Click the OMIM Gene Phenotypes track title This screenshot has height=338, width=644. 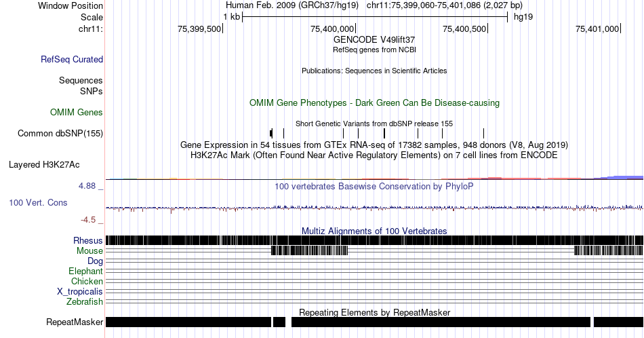click(x=374, y=102)
